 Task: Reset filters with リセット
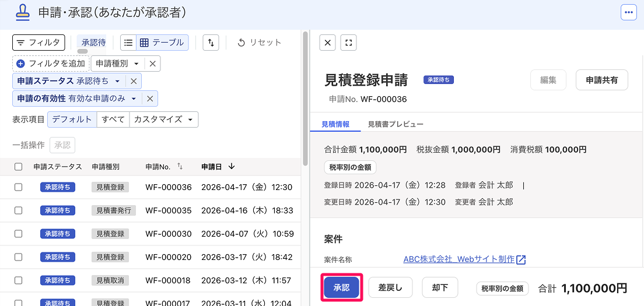point(260,42)
